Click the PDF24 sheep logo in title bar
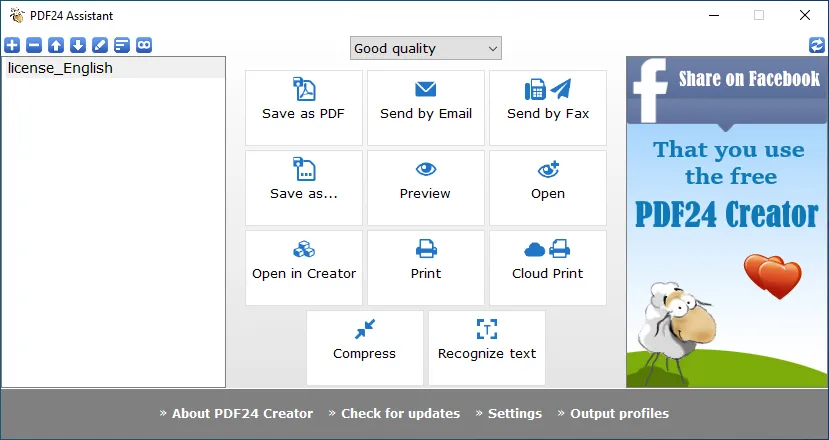This screenshot has width=829, height=440. 17,15
